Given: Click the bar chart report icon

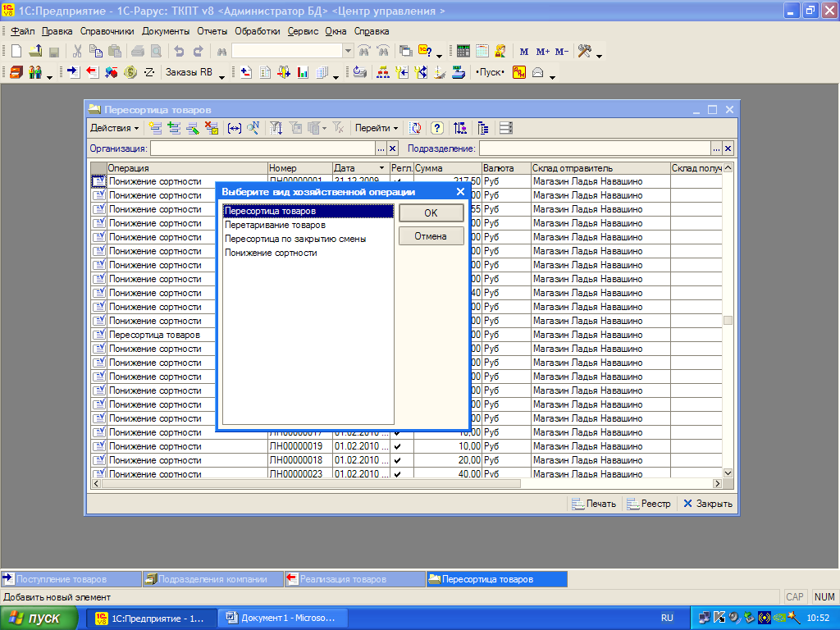Looking at the screenshot, I should pos(303,72).
